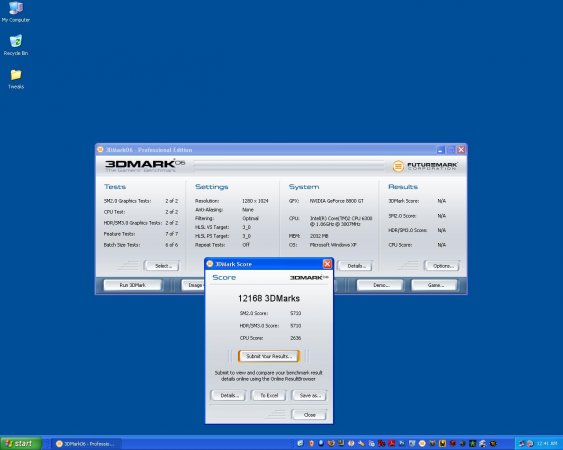This screenshot has width=563, height=450.
Task: Click the 1280 x 1024 resolution value
Action: tap(255, 201)
